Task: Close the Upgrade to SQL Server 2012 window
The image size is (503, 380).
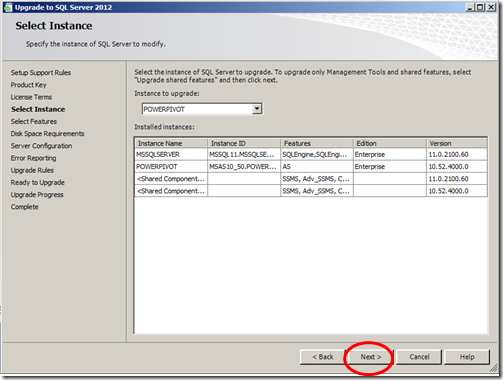Action: (491, 7)
